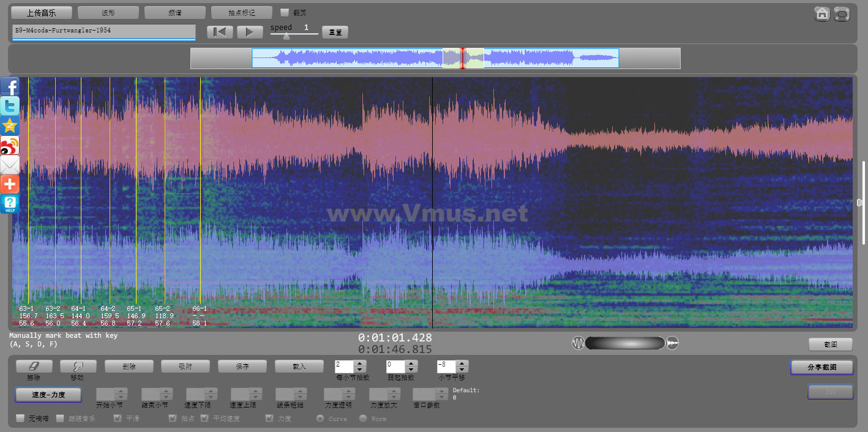Image resolution: width=868 pixels, height=432 pixels.
Task: Click the 66-1 beat marker label
Action: [x=200, y=309]
